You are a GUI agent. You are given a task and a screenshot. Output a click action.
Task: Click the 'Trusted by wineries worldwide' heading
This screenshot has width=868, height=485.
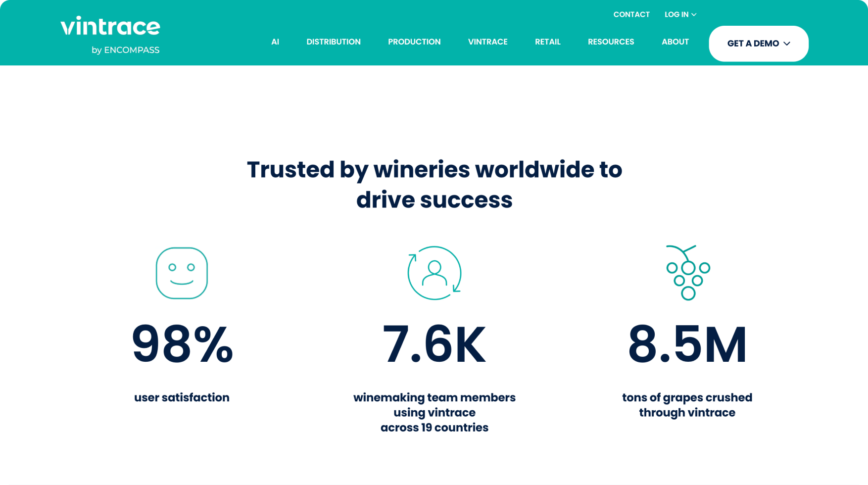pos(434,185)
